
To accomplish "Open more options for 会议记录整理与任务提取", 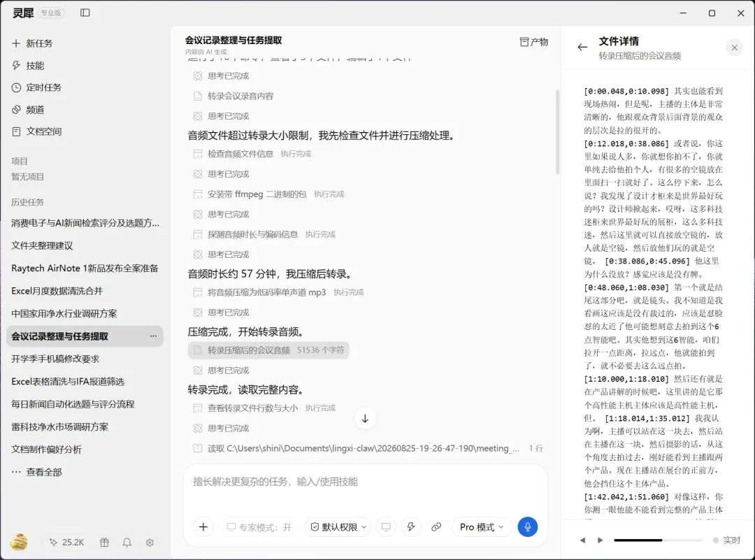I will pos(153,336).
